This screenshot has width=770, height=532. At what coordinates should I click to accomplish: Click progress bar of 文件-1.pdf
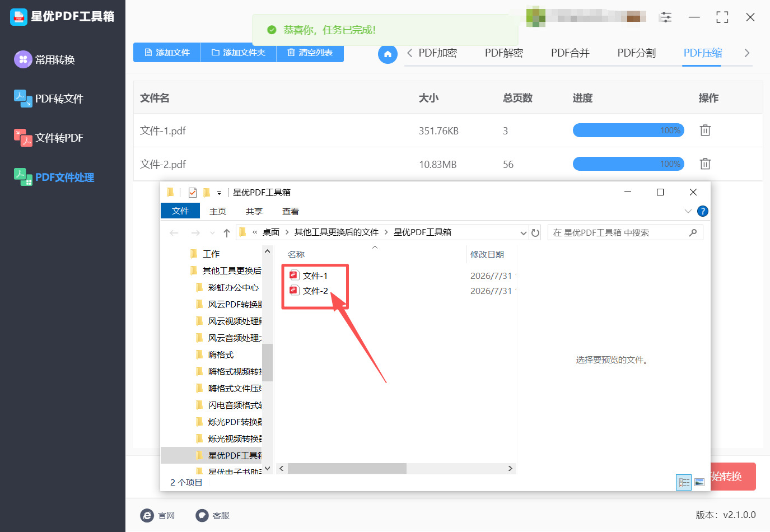point(628,130)
